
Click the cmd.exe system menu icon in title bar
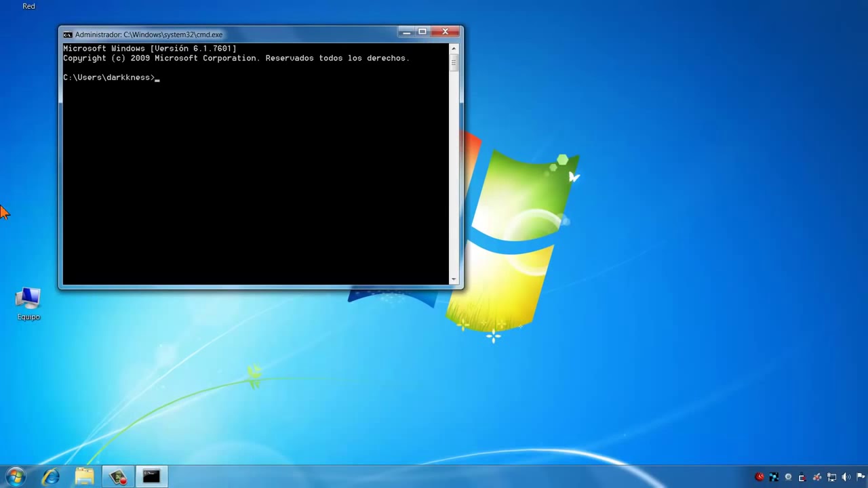click(68, 35)
